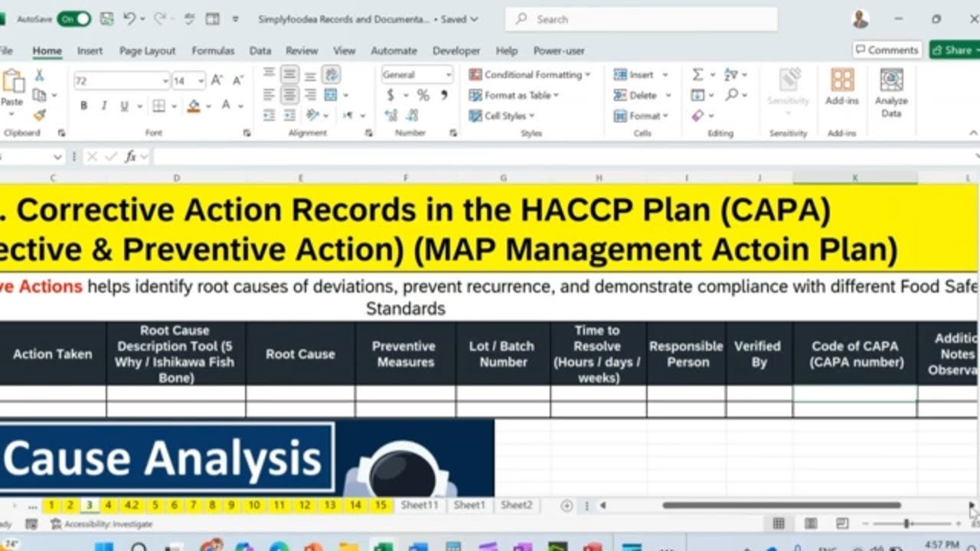Toggle Wrap Text button
Screen dimensions: 980x551
point(332,74)
